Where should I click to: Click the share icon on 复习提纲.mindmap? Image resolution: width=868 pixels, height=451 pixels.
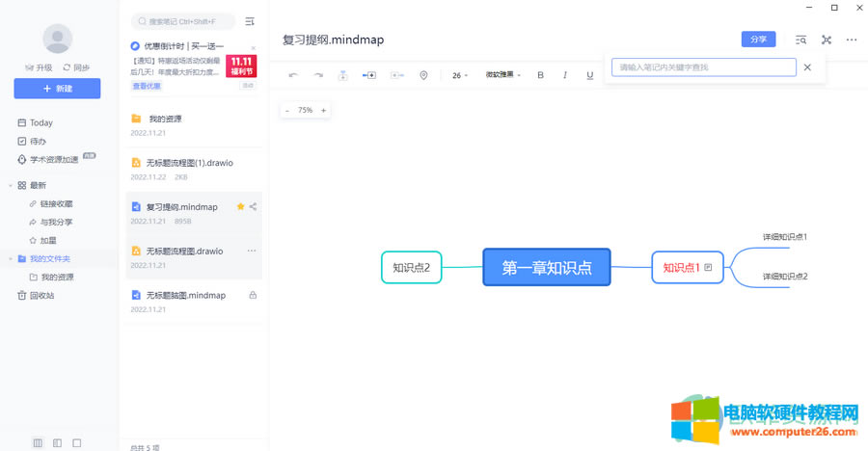coord(253,206)
